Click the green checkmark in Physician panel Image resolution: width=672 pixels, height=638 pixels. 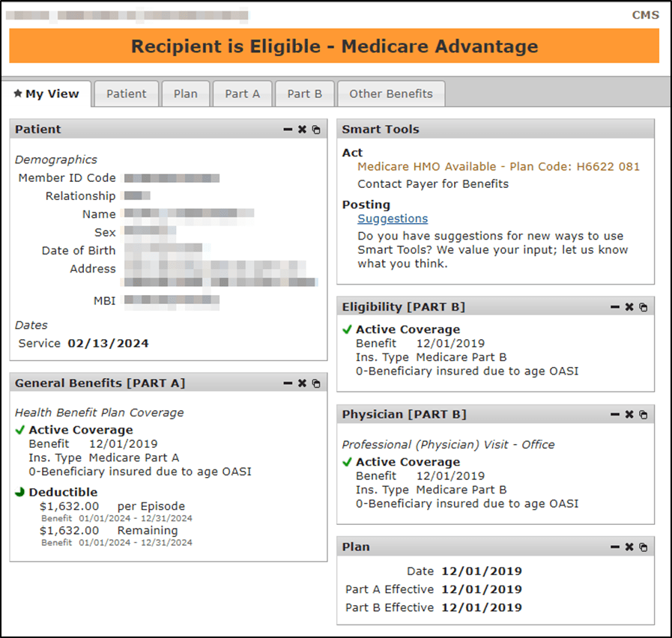coord(347,462)
